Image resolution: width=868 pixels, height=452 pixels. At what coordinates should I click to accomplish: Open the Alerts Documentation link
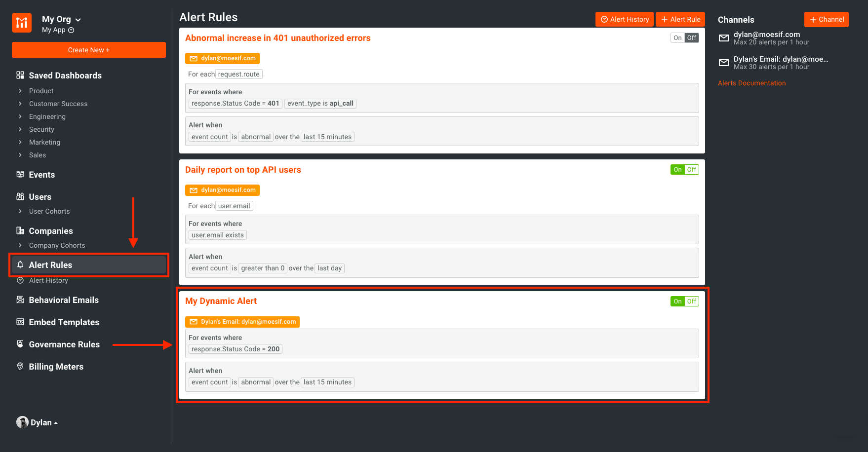[751, 83]
